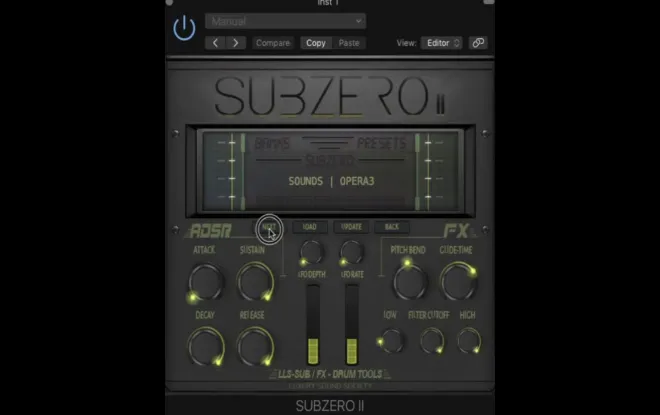Screen dimensions: 660x415
Task: Open the View Editor dropdown
Action: tap(442, 43)
